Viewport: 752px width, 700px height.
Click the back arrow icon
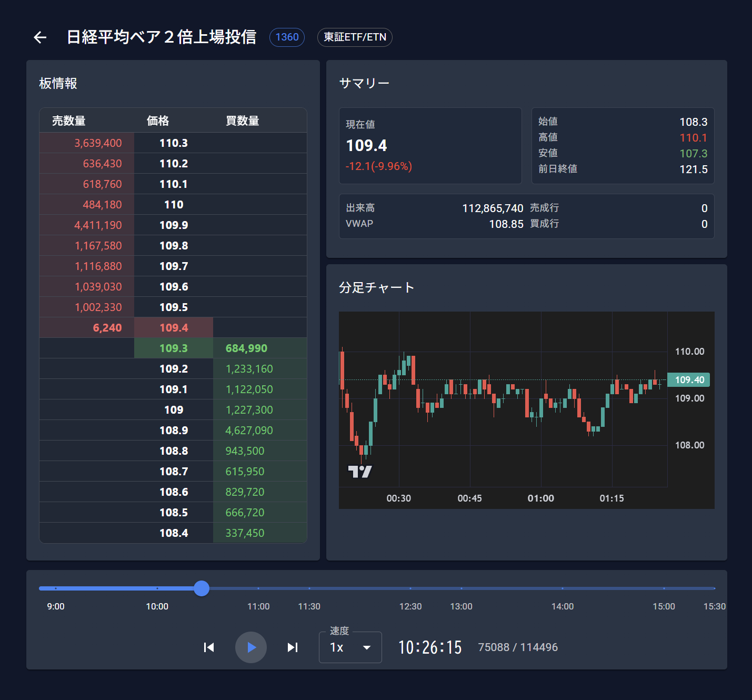40,37
